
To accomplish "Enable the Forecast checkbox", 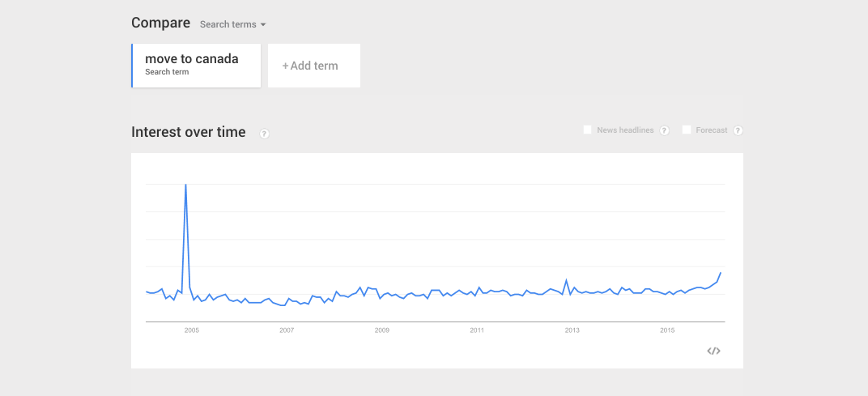I will [x=687, y=130].
